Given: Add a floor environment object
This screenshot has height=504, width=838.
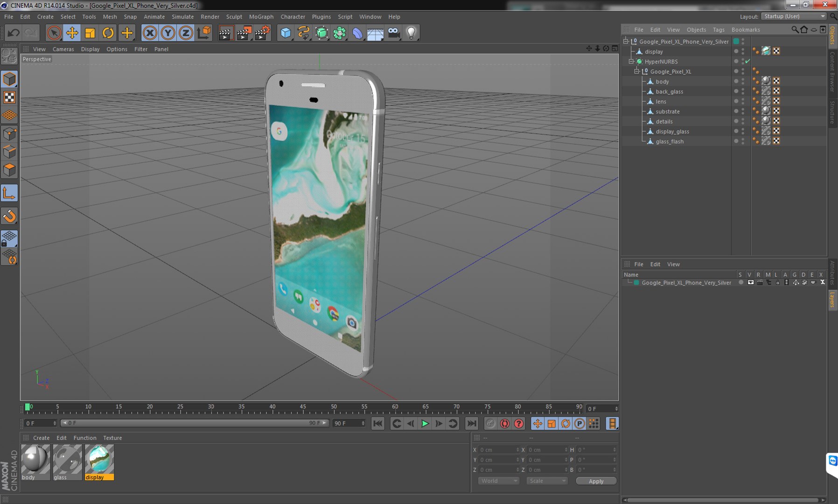Looking at the screenshot, I should click(375, 33).
